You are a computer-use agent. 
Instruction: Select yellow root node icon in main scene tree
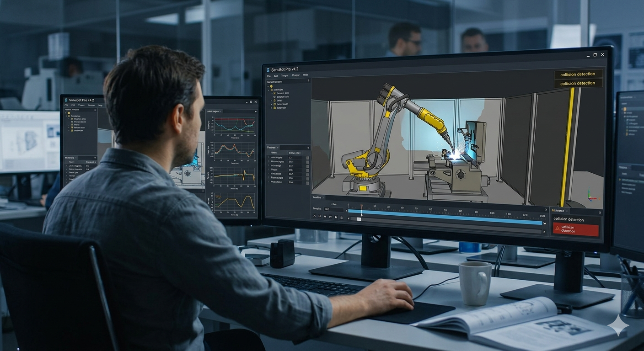tap(271, 86)
